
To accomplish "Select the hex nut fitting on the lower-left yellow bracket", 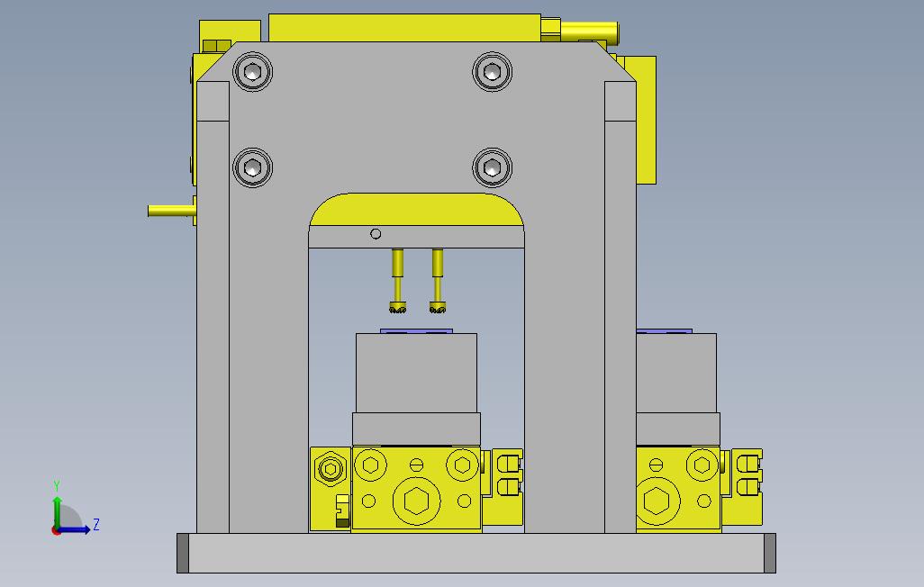I will pos(330,469).
